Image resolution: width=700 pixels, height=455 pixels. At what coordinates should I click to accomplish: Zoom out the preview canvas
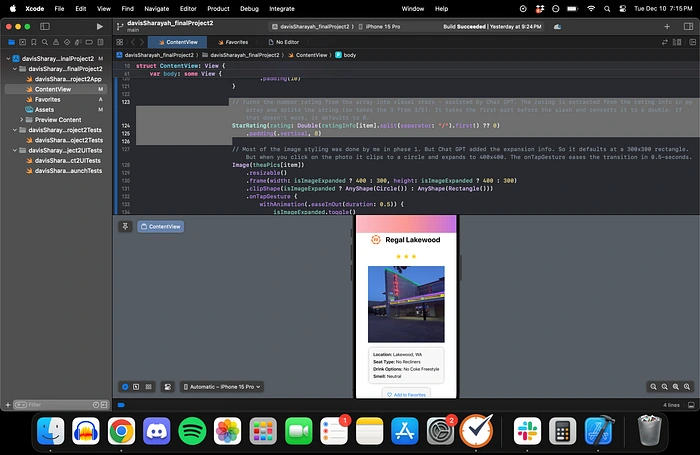(652, 385)
